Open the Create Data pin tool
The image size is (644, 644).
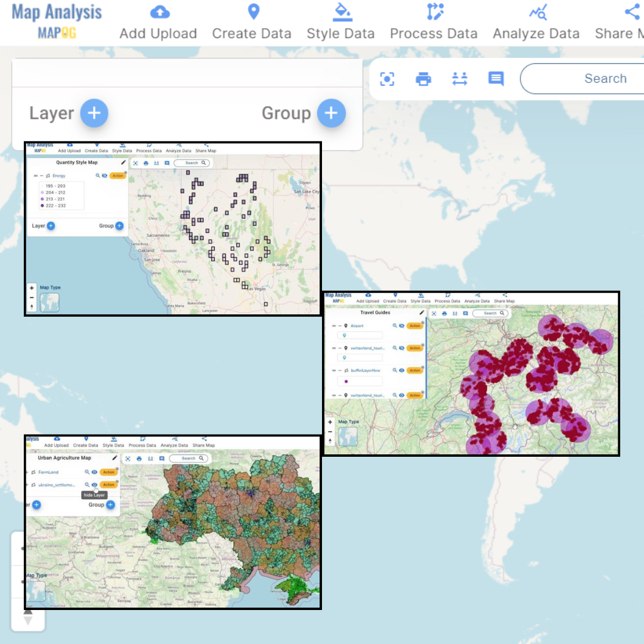(x=252, y=11)
